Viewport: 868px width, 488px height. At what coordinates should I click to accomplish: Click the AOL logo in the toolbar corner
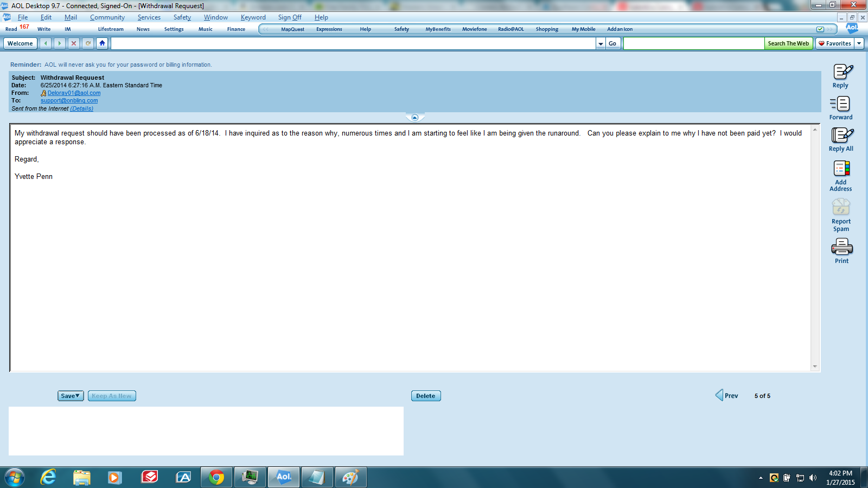coord(852,28)
